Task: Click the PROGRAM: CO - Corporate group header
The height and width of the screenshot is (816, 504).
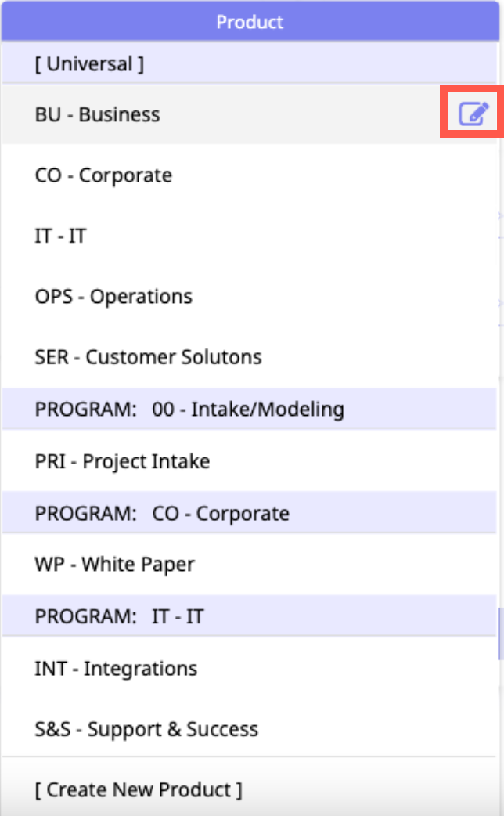Action: click(162, 514)
